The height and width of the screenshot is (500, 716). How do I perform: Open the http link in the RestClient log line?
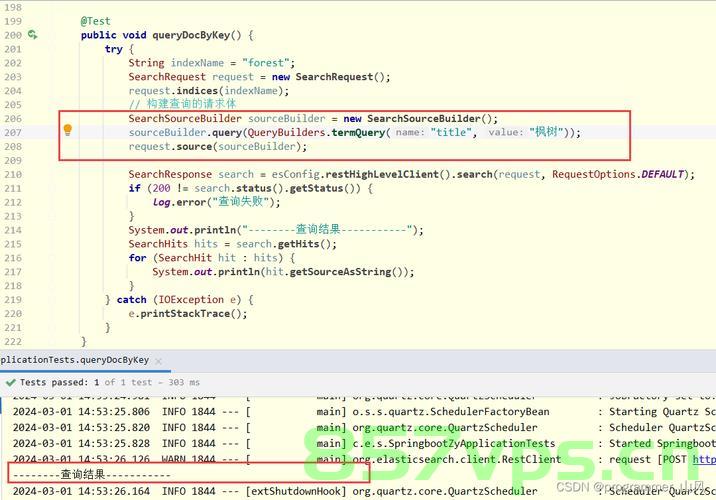(704, 459)
